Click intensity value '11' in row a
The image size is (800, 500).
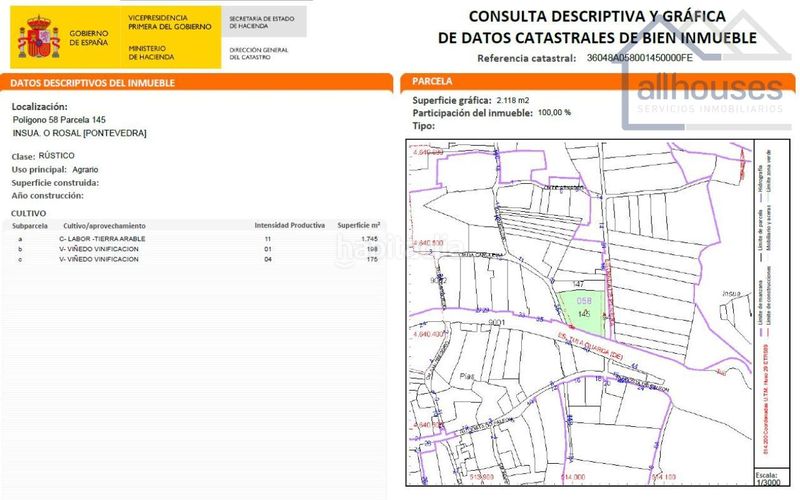268,239
